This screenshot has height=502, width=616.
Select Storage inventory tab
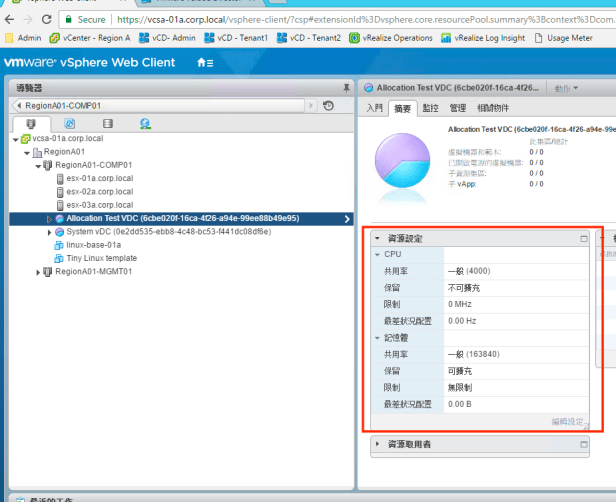pos(108,124)
